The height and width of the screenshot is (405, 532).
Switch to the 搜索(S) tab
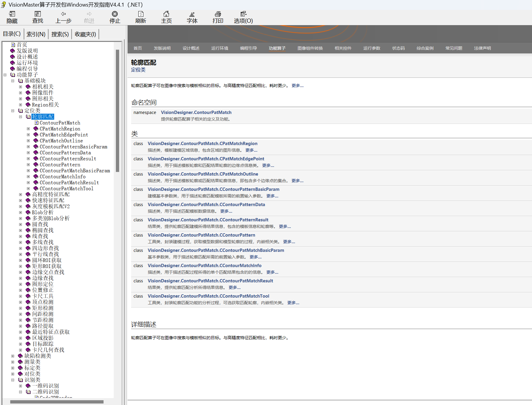(60, 34)
